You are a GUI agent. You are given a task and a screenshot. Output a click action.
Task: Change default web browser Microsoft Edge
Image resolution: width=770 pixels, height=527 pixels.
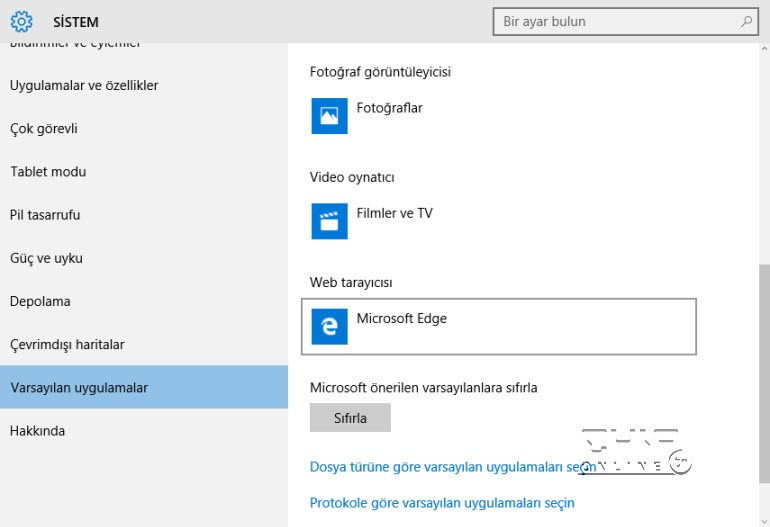498,326
